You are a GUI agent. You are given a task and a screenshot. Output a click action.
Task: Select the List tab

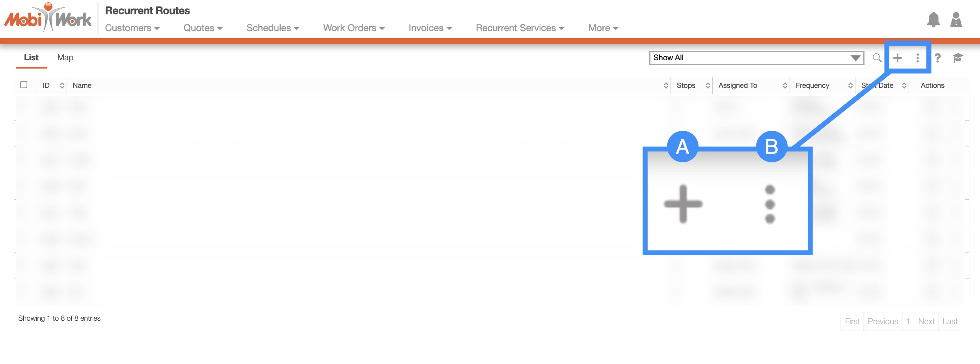pos(31,58)
